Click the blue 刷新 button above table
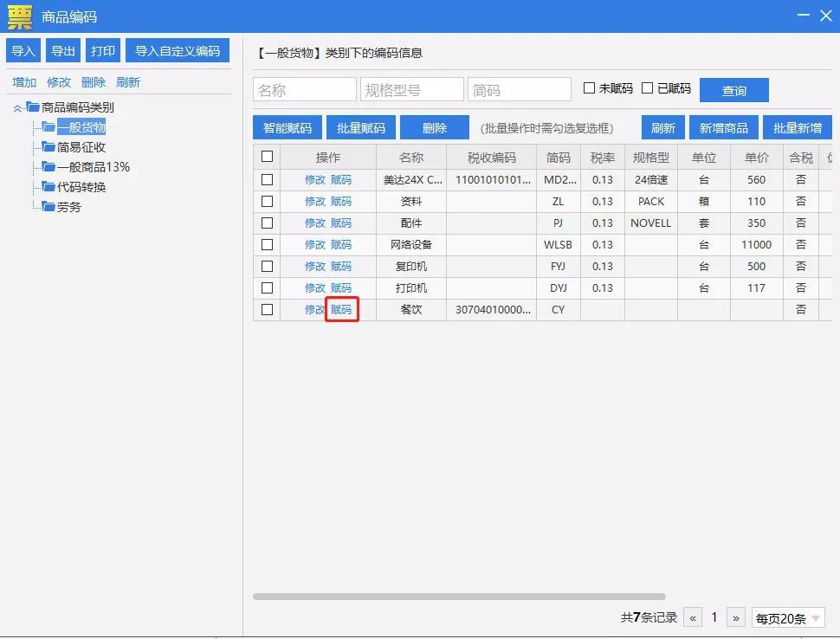The width and height of the screenshot is (840, 639). coord(663,128)
